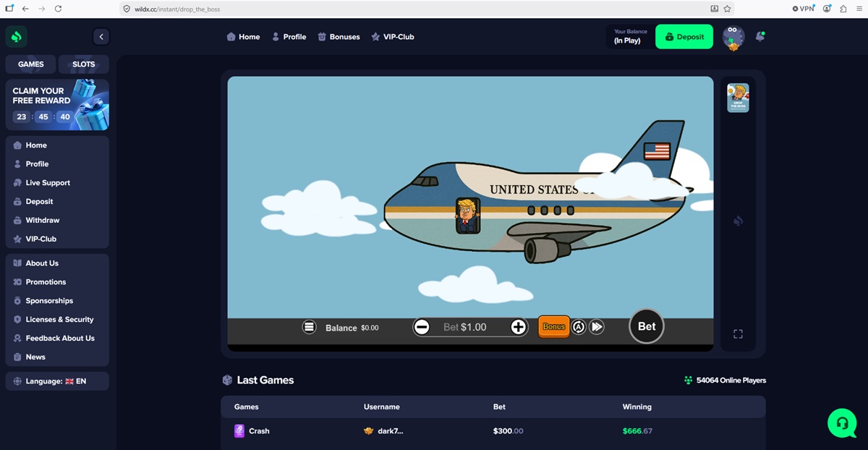Increase the bet with the plus button
Viewport: 868px width, 450px height.
(x=518, y=327)
